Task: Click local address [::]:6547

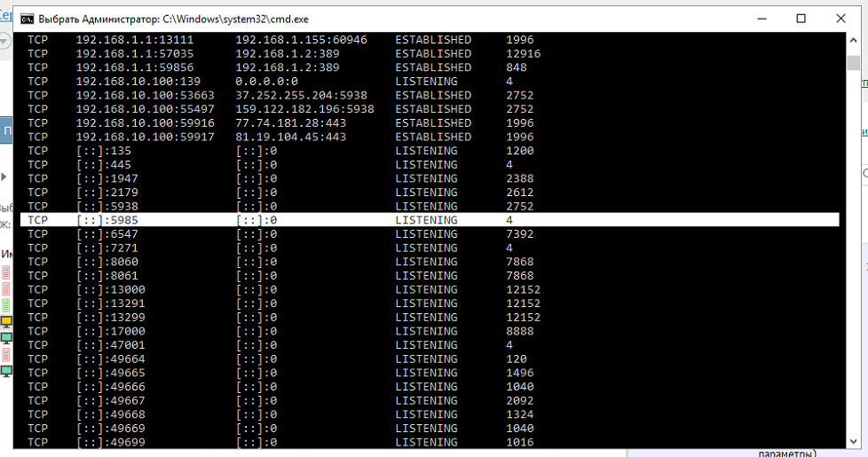Action: click(107, 234)
